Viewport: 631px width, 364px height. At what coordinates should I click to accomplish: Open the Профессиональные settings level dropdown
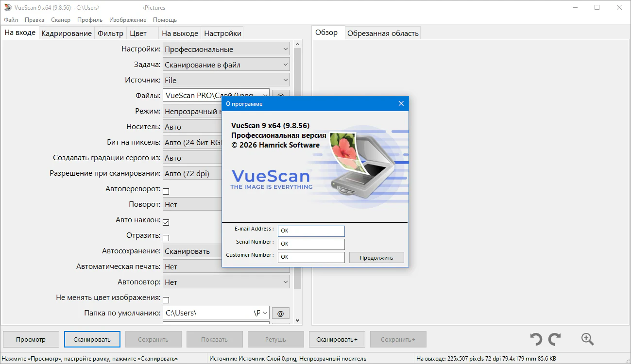[x=226, y=49]
